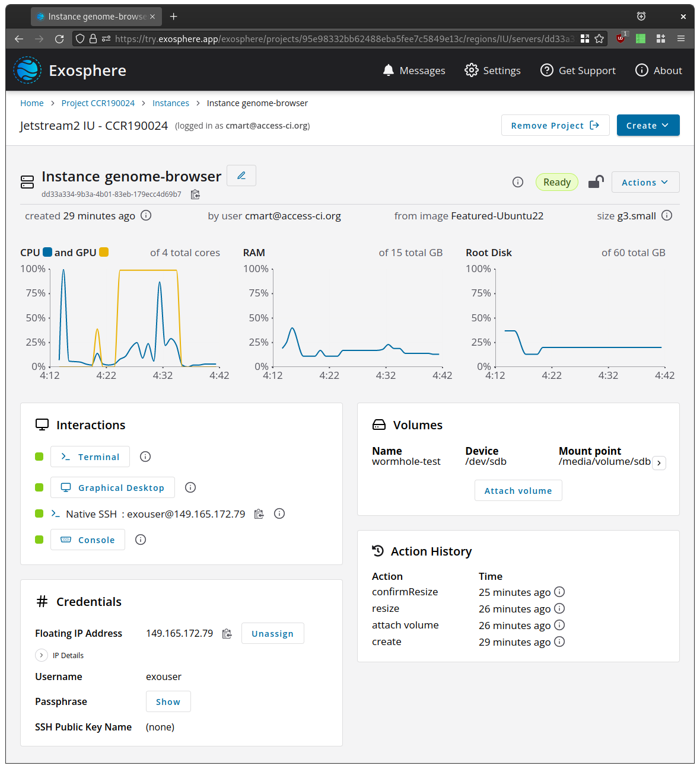This screenshot has width=700, height=769.
Task: Click info icon beside Console button
Action: coord(141,540)
